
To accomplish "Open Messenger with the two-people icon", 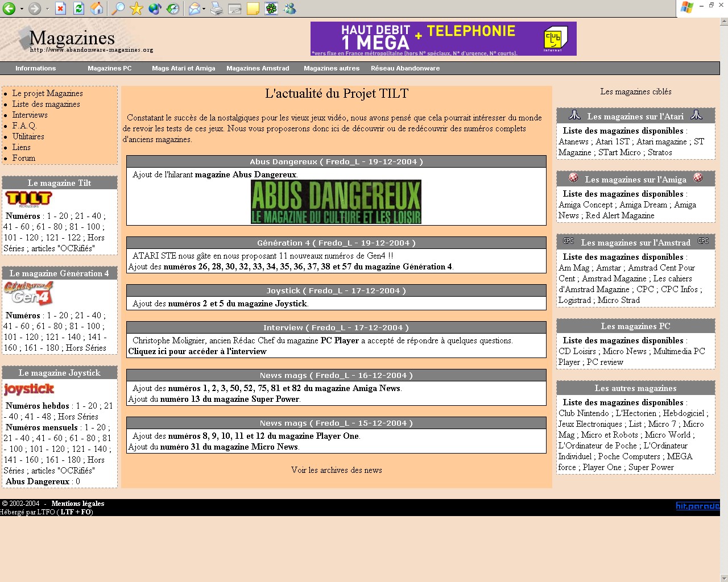I will (289, 9).
